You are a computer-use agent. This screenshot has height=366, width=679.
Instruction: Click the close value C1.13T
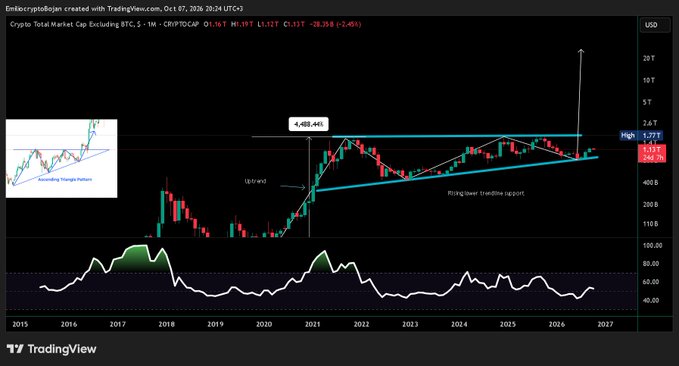[x=294, y=24]
